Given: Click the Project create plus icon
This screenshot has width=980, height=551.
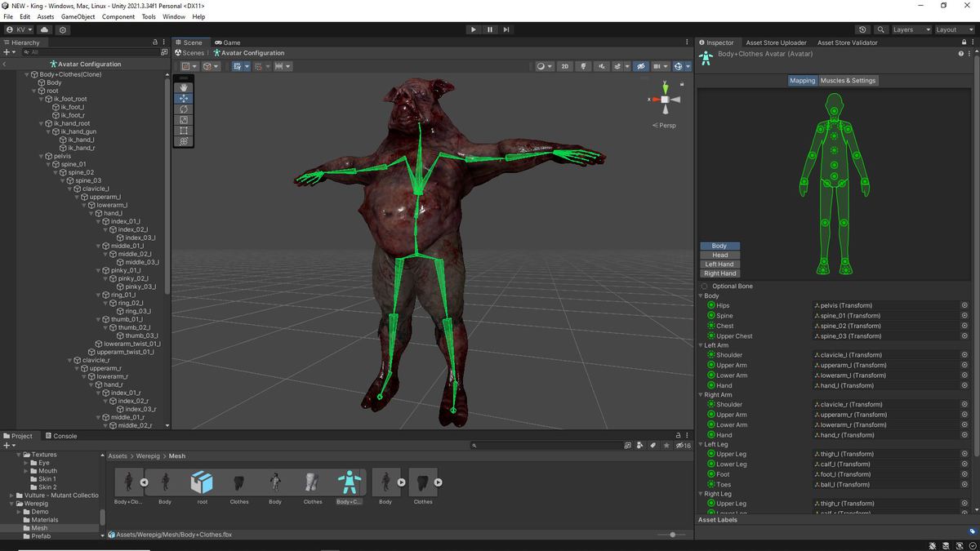Looking at the screenshot, I should (x=8, y=446).
